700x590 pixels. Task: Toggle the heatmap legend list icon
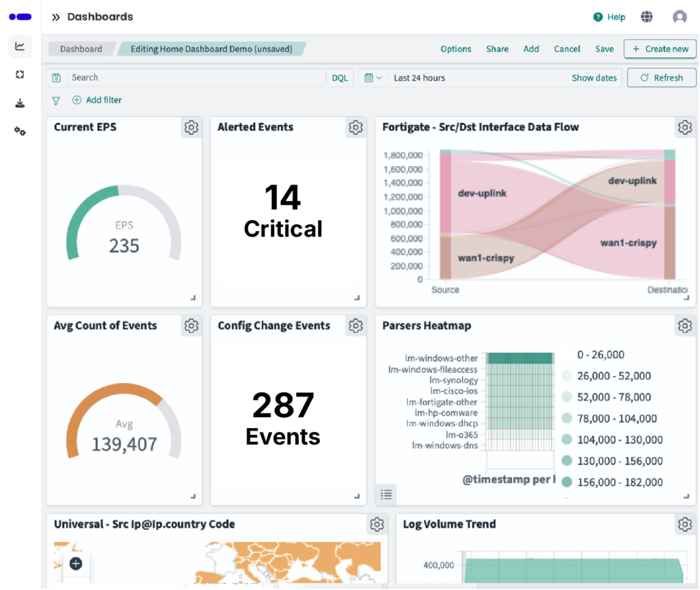pyautogui.click(x=386, y=494)
